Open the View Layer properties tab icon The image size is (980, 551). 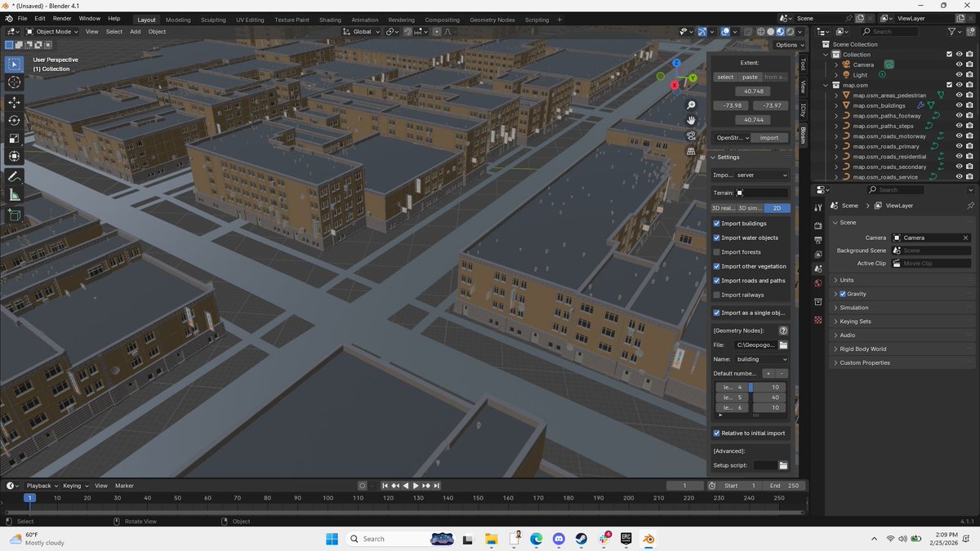click(x=818, y=254)
